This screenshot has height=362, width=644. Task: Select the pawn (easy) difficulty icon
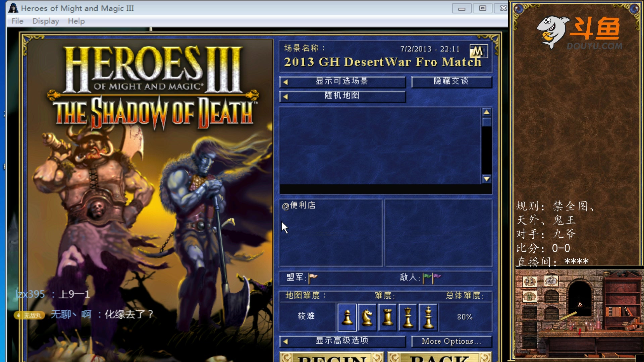(x=347, y=317)
